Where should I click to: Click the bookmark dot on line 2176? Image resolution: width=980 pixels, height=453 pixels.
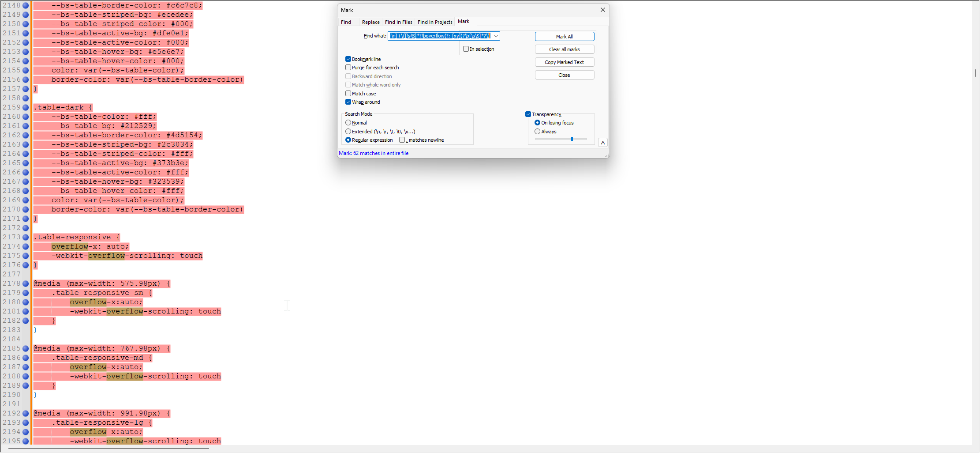tap(26, 265)
